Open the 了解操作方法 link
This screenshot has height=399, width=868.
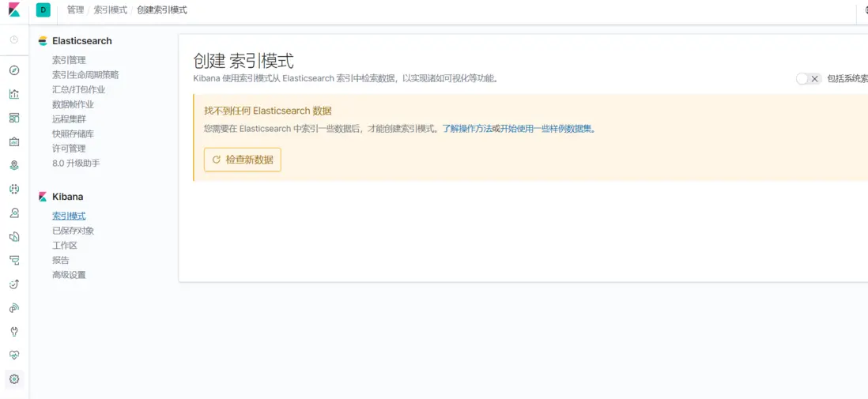pos(466,129)
